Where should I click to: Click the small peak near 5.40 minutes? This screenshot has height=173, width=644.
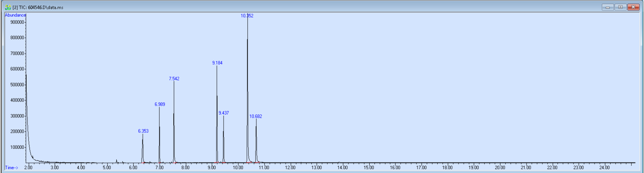[117, 161]
